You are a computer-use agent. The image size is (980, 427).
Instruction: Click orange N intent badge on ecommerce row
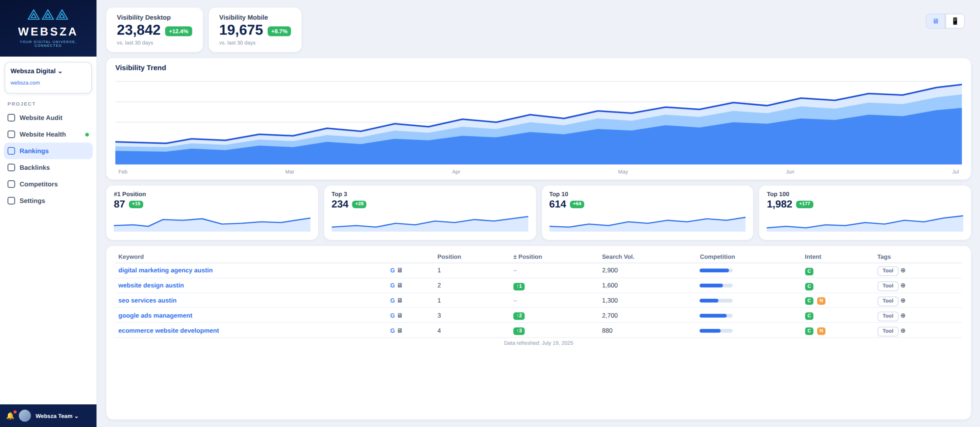click(821, 331)
